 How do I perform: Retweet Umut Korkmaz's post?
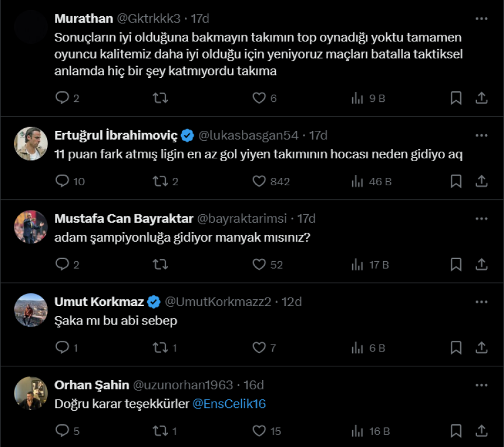pos(160,348)
